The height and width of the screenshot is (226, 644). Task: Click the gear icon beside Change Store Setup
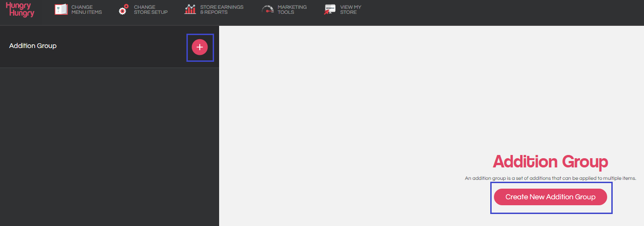click(123, 9)
